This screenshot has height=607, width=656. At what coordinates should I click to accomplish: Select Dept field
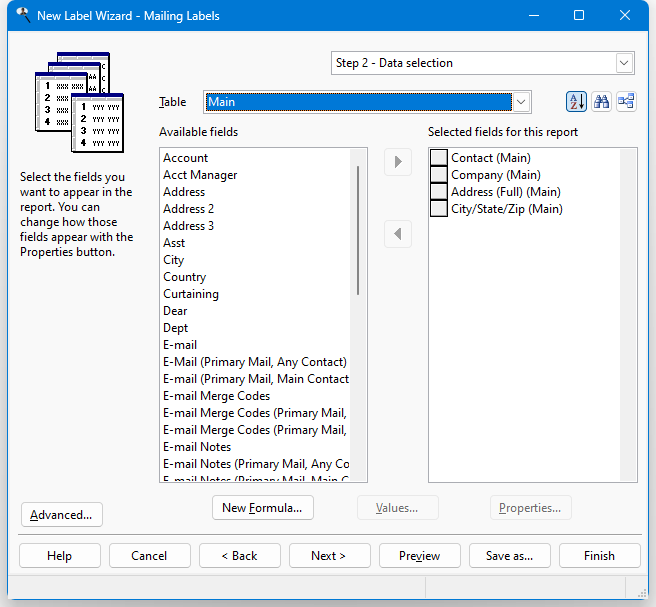point(175,328)
